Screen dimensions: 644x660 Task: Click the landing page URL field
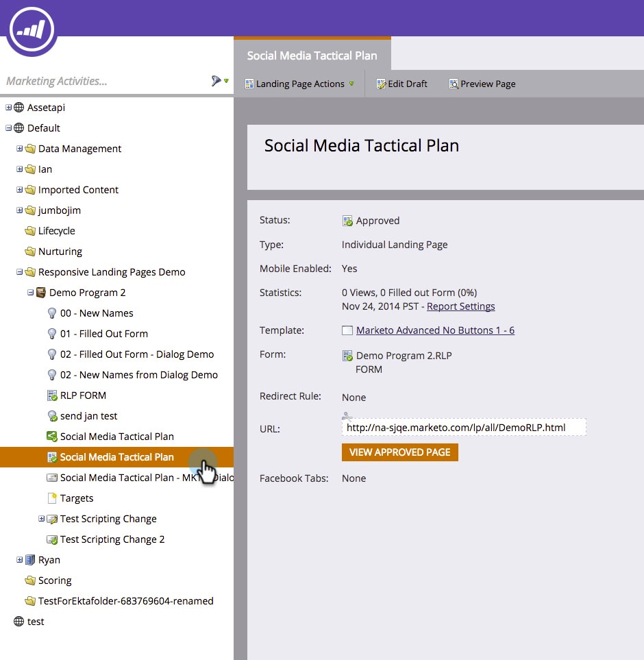464,428
